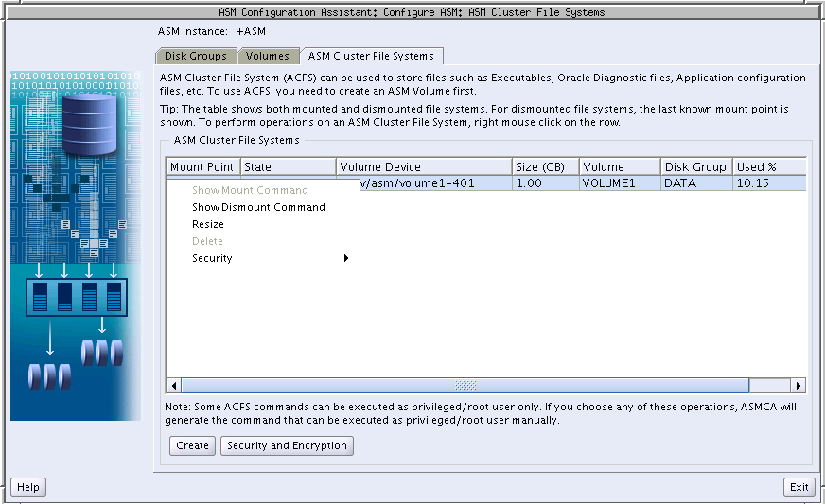Switch to the Disk Groups tab
The width and height of the screenshot is (825, 504).
[196, 56]
